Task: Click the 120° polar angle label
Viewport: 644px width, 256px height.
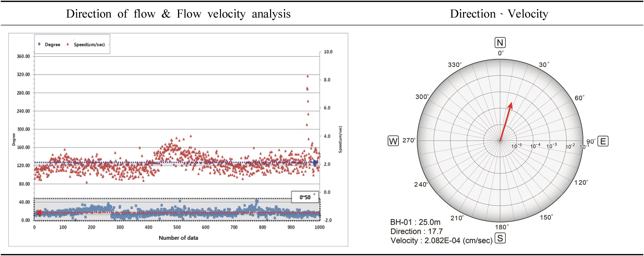Action: click(x=581, y=182)
